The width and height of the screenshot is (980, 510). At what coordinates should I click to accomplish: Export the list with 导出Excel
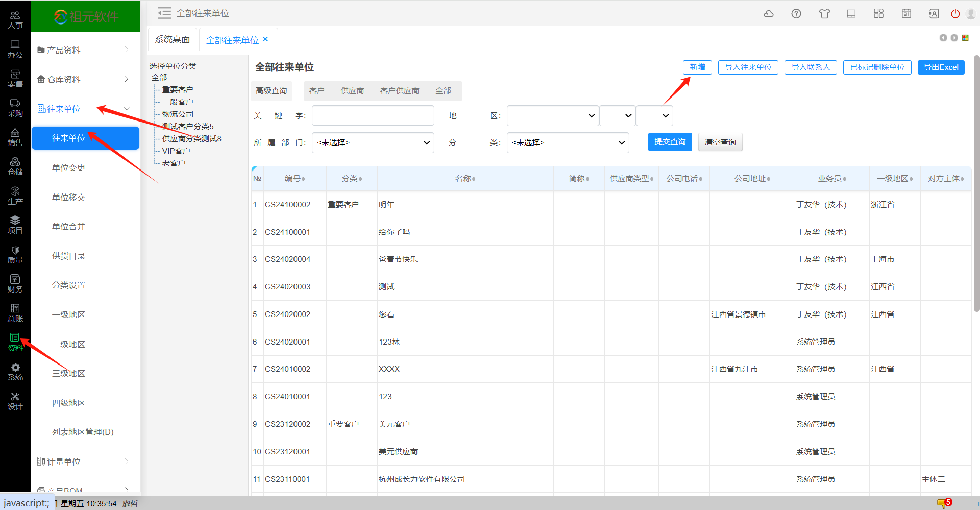click(941, 67)
